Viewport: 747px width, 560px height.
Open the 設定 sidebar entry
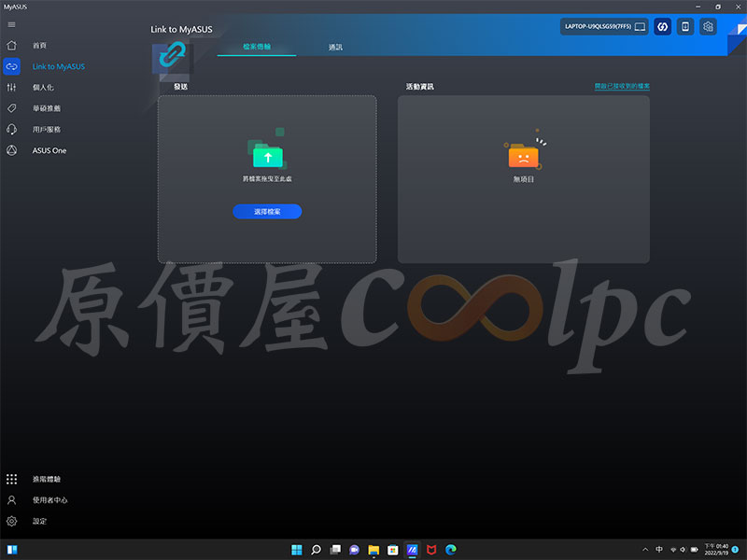[39, 521]
